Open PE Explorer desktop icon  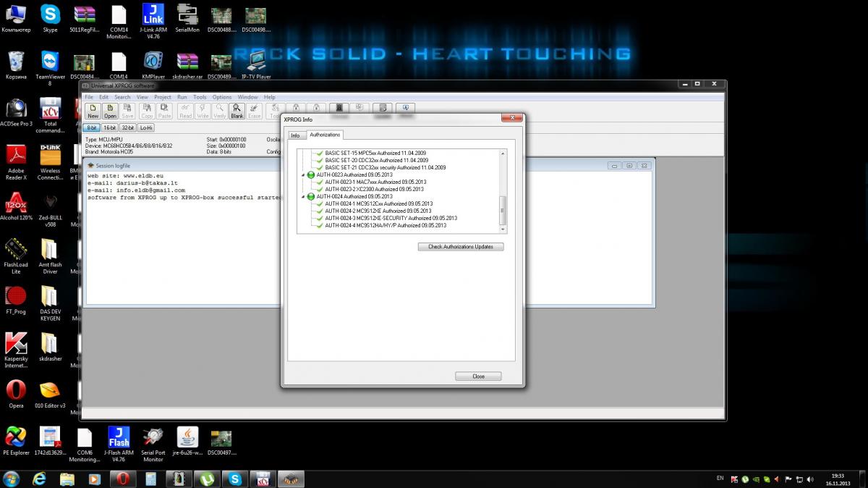click(x=15, y=437)
